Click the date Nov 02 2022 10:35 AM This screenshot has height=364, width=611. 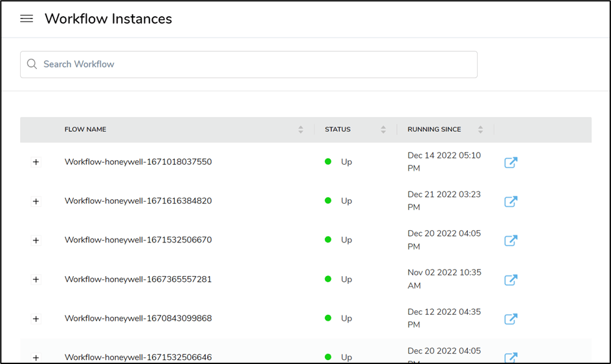[x=444, y=279]
